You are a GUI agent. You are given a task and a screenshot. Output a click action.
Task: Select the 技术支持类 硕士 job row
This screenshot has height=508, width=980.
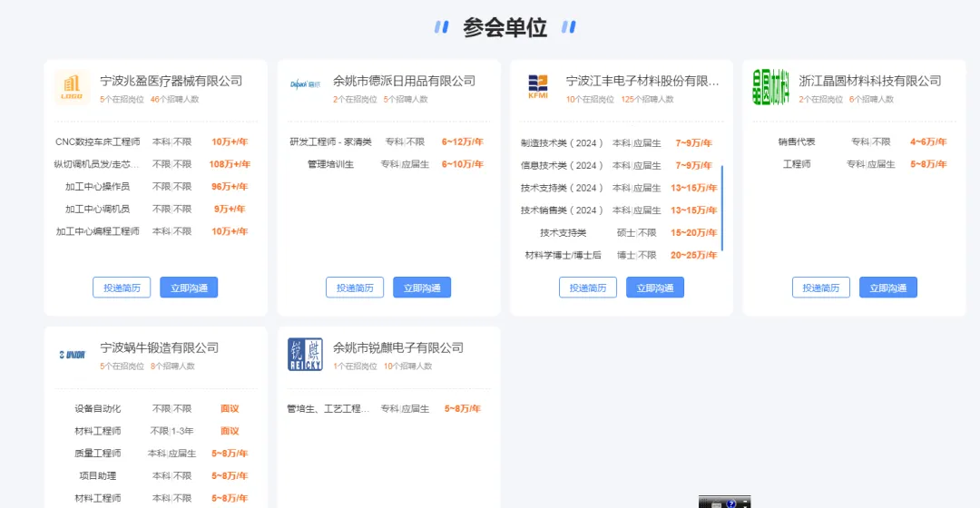(x=620, y=232)
